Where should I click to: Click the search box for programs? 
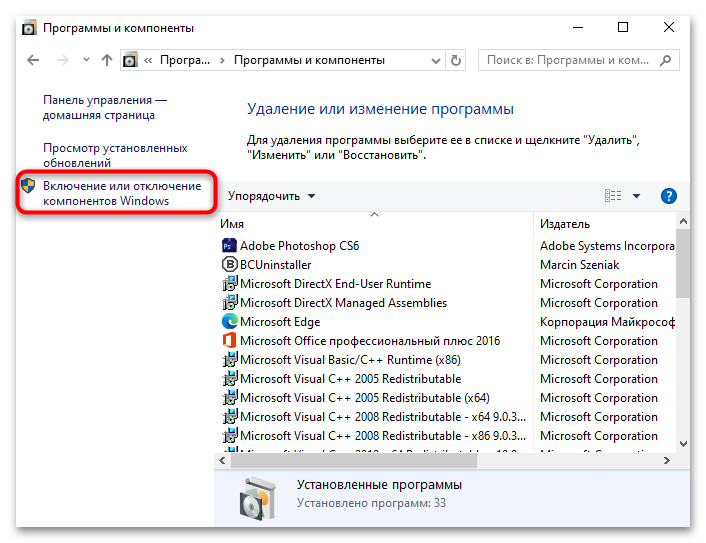(x=578, y=60)
